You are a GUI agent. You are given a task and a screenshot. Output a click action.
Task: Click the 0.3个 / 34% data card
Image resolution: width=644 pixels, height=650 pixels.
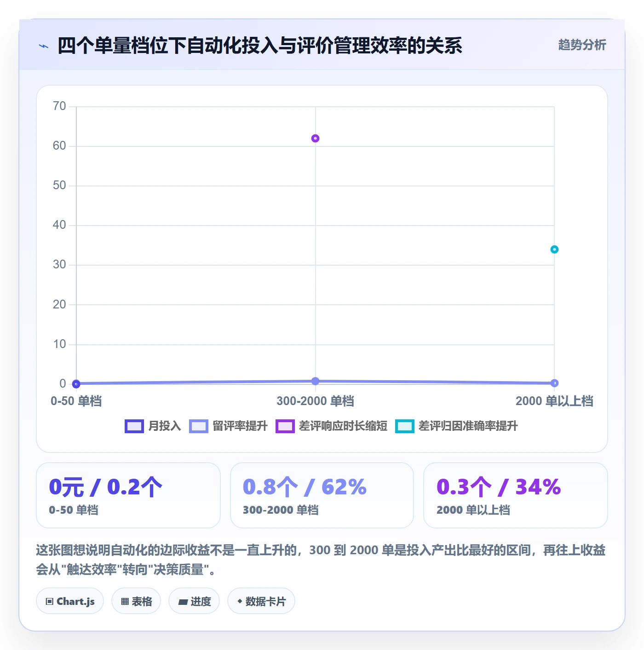pyautogui.click(x=516, y=495)
